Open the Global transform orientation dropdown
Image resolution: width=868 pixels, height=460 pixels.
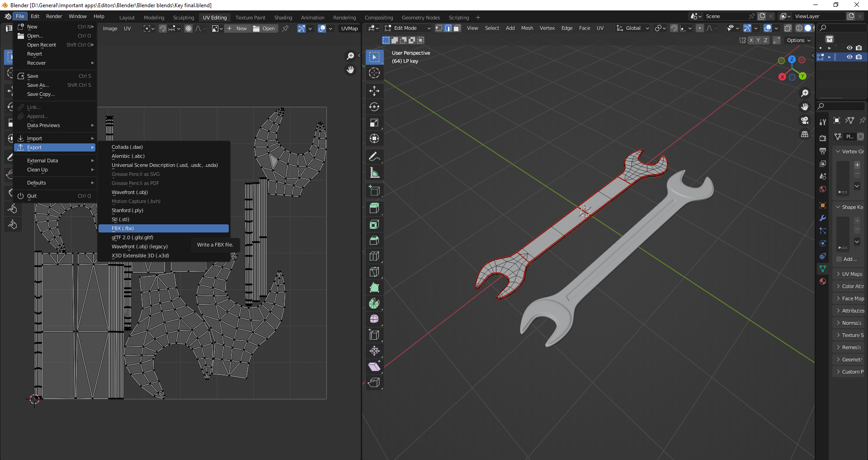point(633,28)
